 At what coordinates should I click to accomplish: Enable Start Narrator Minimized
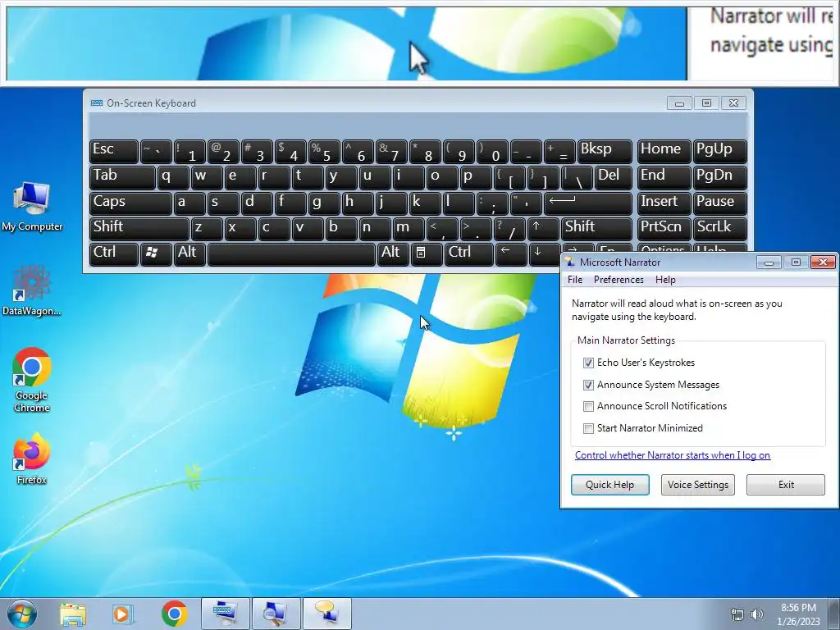588,428
